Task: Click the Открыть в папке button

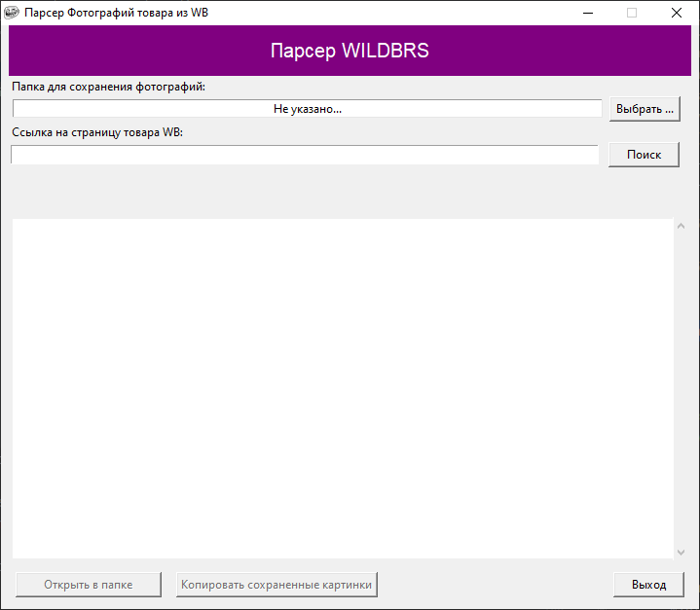Action: [89, 585]
